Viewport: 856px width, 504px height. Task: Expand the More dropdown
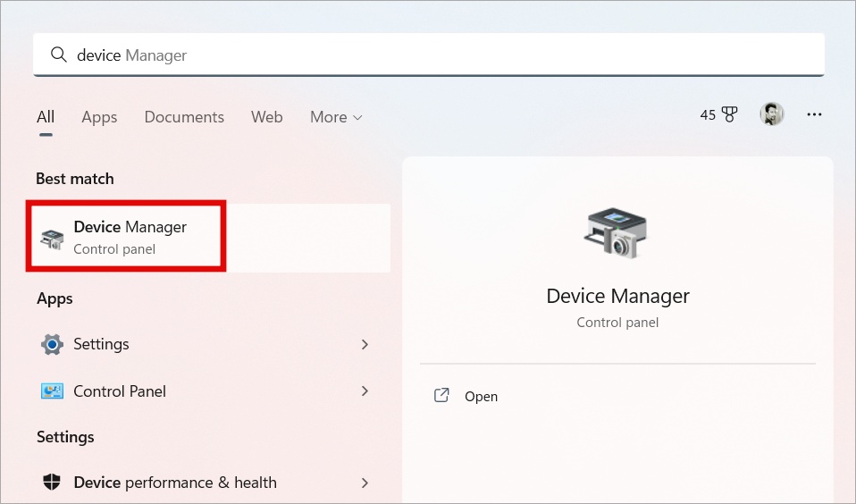click(x=336, y=117)
